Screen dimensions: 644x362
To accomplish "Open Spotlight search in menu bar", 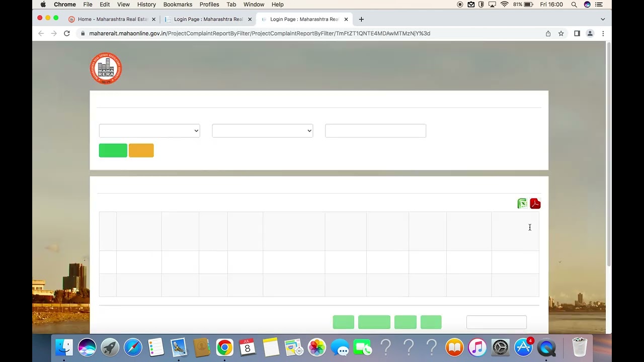I will pos(574,5).
